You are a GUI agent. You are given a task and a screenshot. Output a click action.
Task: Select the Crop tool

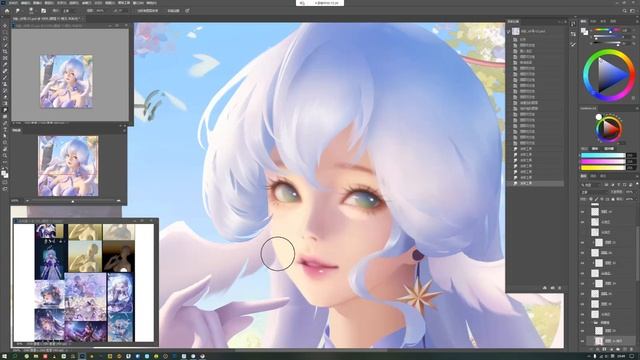click(x=5, y=51)
